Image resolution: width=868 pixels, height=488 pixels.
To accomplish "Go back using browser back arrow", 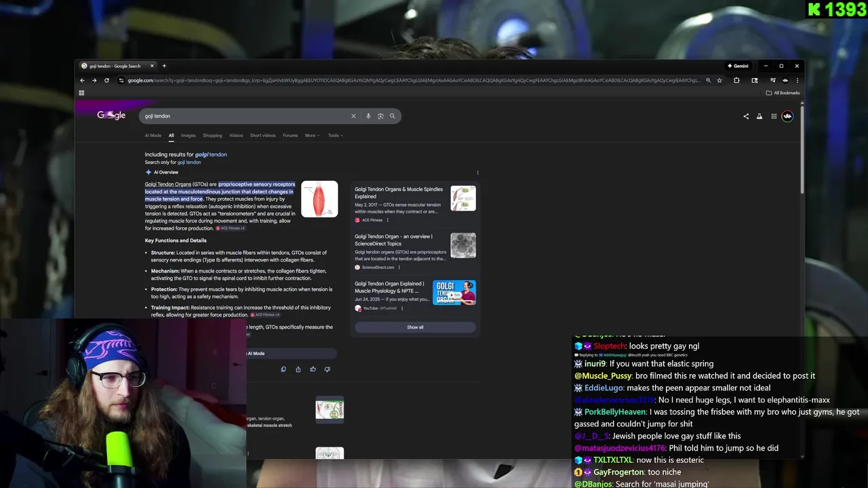I will pyautogui.click(x=83, y=81).
